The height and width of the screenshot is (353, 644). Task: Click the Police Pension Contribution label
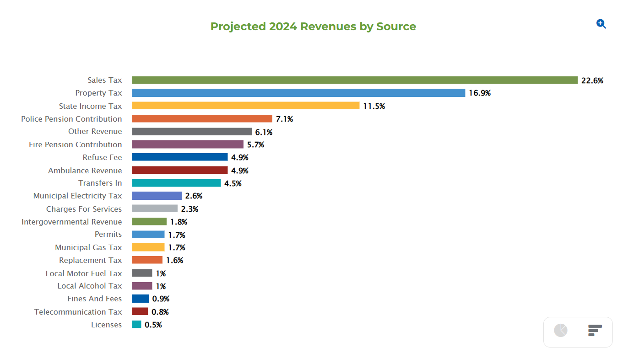click(x=72, y=119)
